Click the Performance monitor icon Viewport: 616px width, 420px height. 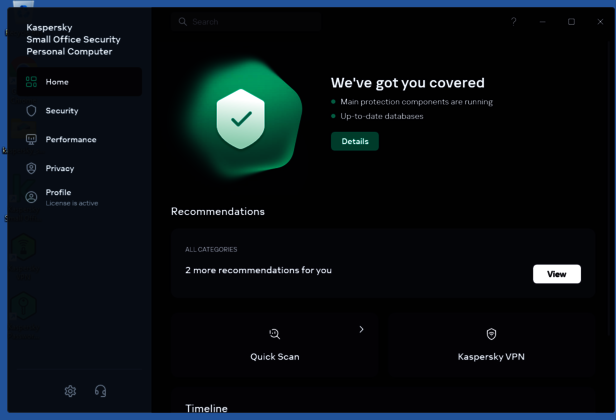click(x=31, y=140)
